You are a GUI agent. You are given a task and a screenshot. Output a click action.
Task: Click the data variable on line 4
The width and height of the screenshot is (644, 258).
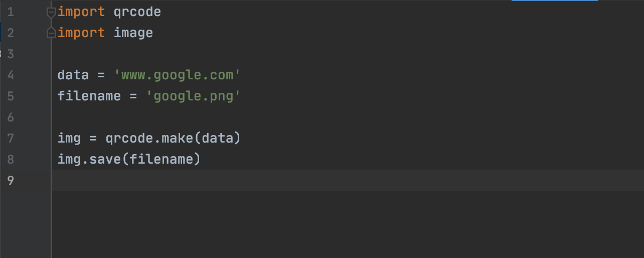(73, 75)
